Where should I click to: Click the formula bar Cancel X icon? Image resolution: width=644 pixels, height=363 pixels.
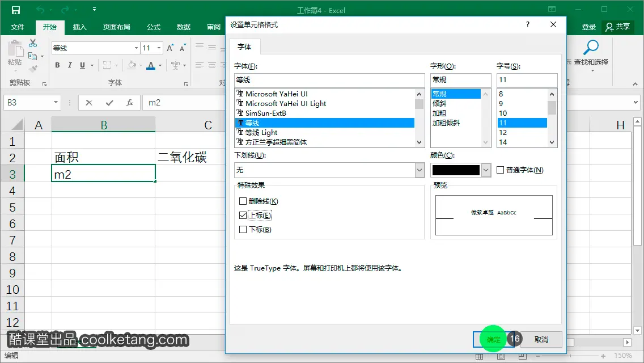click(x=88, y=103)
